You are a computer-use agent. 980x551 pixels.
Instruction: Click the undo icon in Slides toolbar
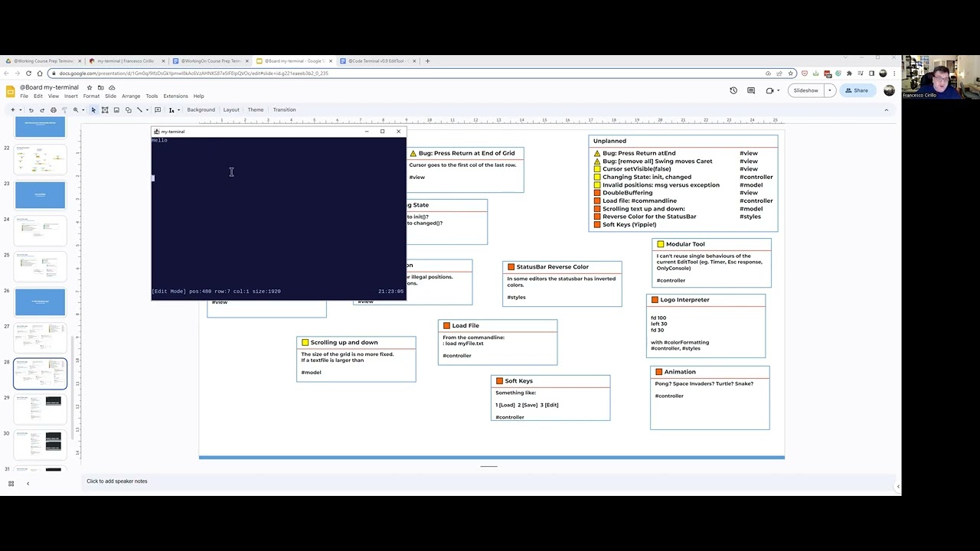coord(31,109)
